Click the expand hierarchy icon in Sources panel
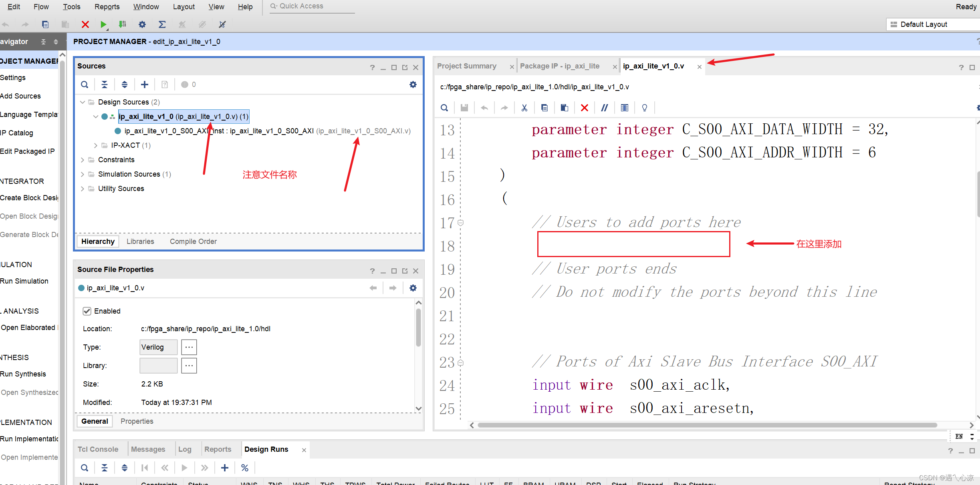The width and height of the screenshot is (980, 485). (125, 85)
